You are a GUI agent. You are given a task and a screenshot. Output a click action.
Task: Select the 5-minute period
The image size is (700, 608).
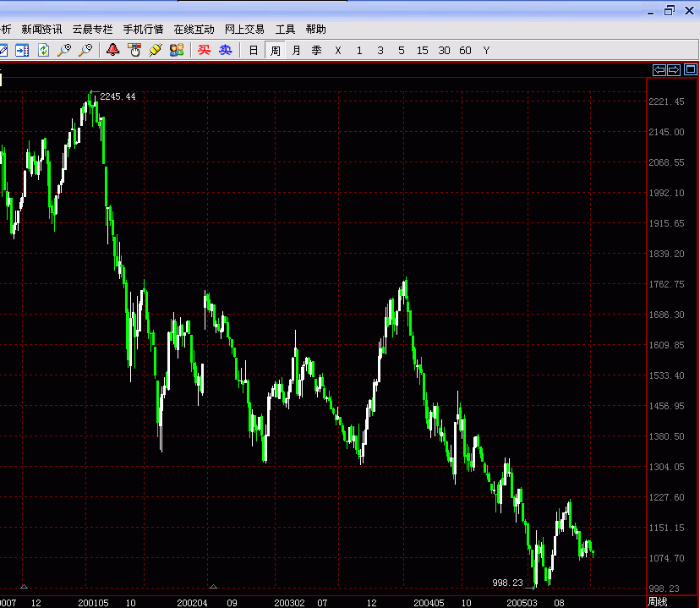coord(402,51)
